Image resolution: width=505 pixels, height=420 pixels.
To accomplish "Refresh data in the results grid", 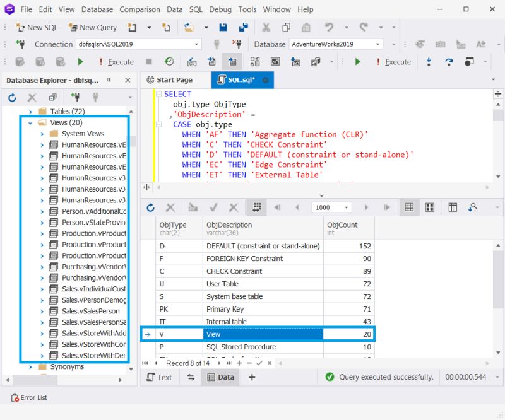I will point(151,207).
